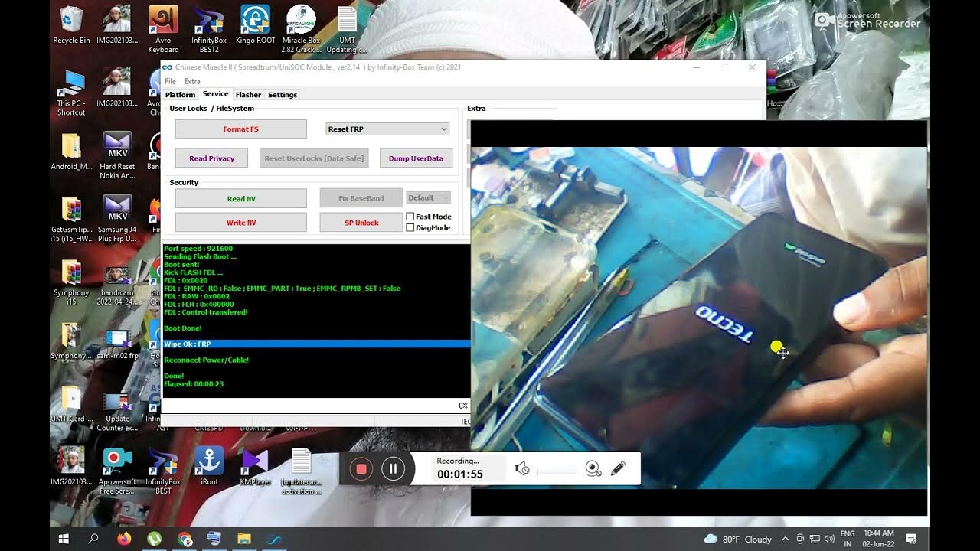The width and height of the screenshot is (980, 551).
Task: Click the SP Unlock button
Action: (361, 223)
